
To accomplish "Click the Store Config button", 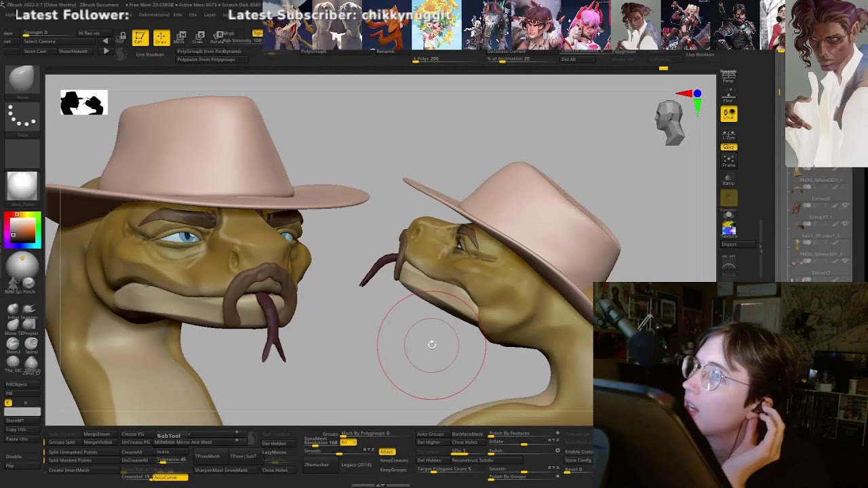I will 578,460.
